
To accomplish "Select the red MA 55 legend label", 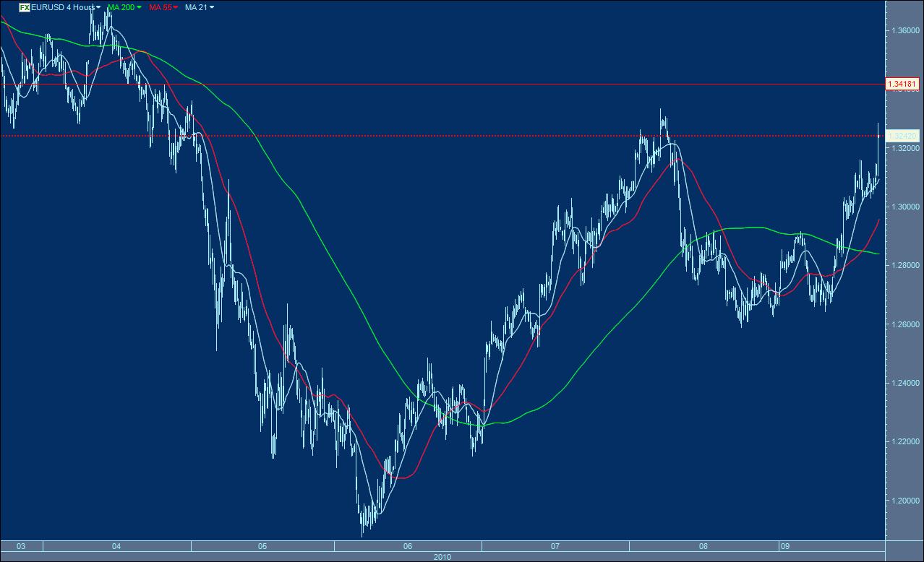I will (160, 7).
